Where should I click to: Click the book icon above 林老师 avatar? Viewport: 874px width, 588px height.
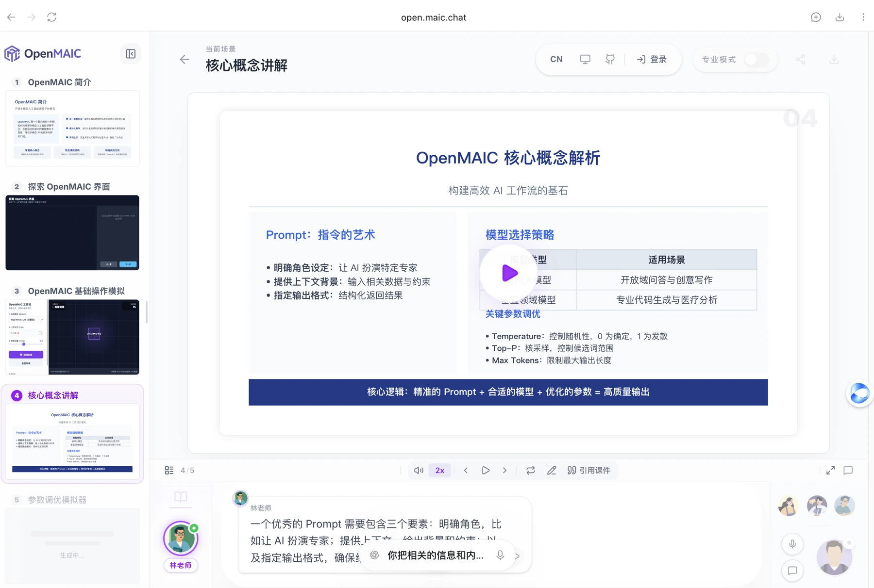point(181,497)
